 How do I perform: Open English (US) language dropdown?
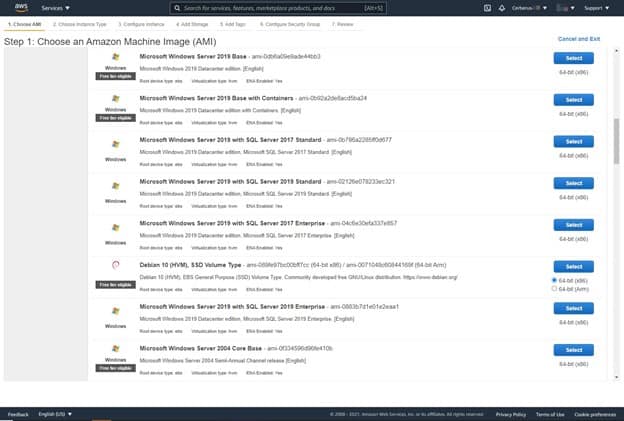[55, 414]
